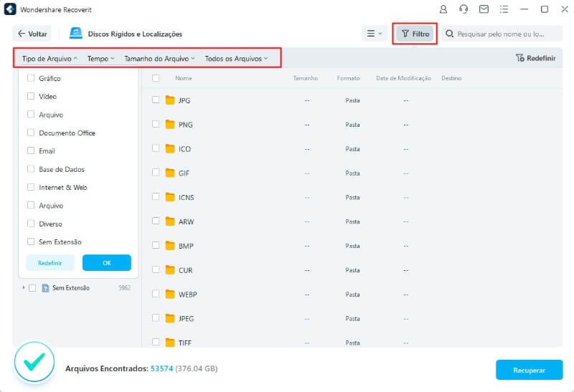Click OK in file type filter panel

click(x=106, y=262)
